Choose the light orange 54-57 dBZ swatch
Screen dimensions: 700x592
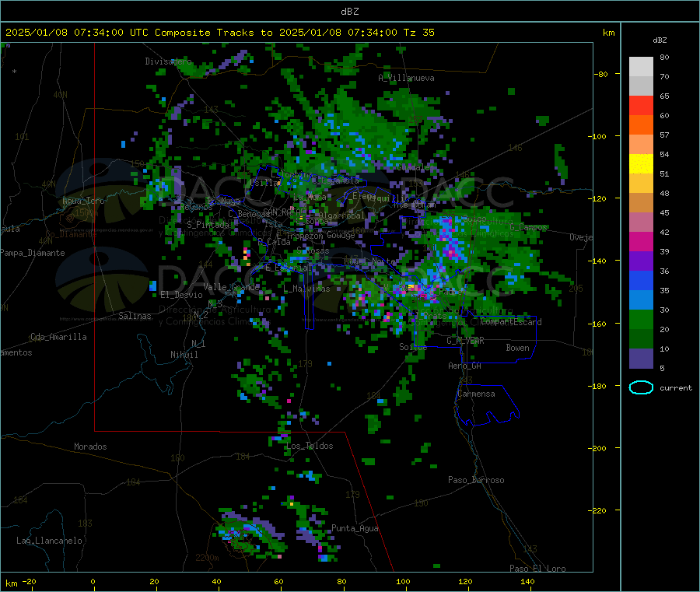pyautogui.click(x=641, y=145)
